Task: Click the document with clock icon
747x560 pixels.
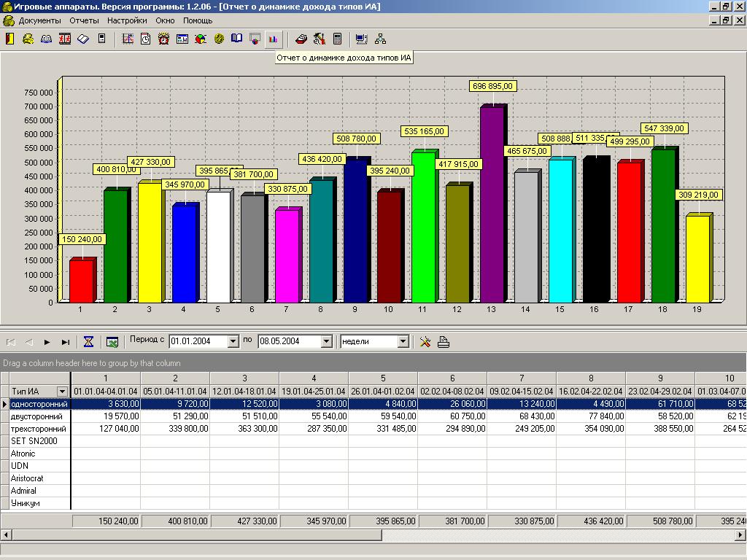Action: point(146,39)
